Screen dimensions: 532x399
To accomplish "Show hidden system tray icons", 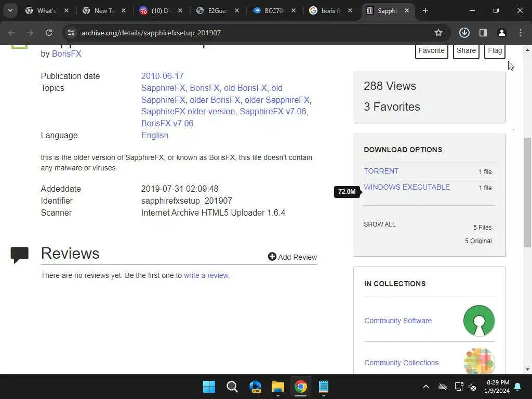I will pyautogui.click(x=426, y=387).
